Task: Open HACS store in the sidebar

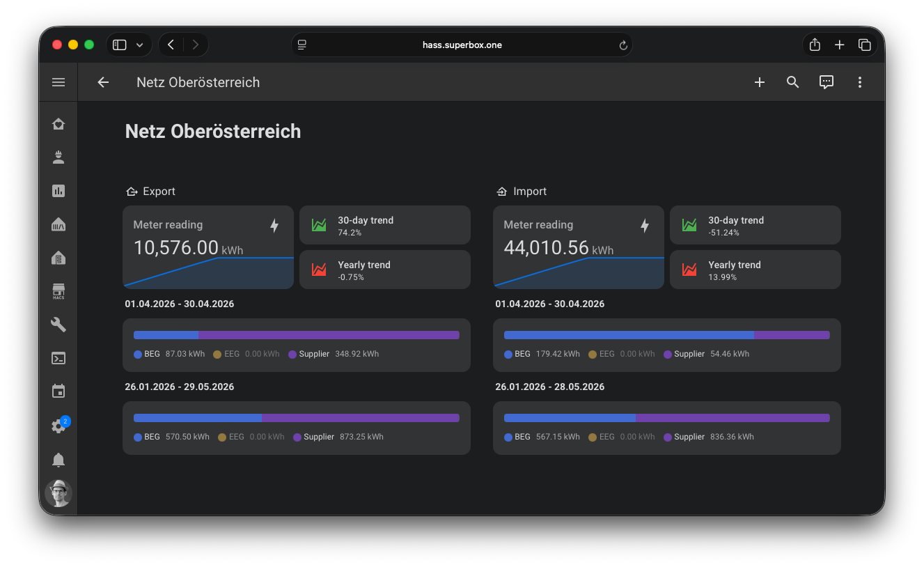Action: pyautogui.click(x=58, y=291)
